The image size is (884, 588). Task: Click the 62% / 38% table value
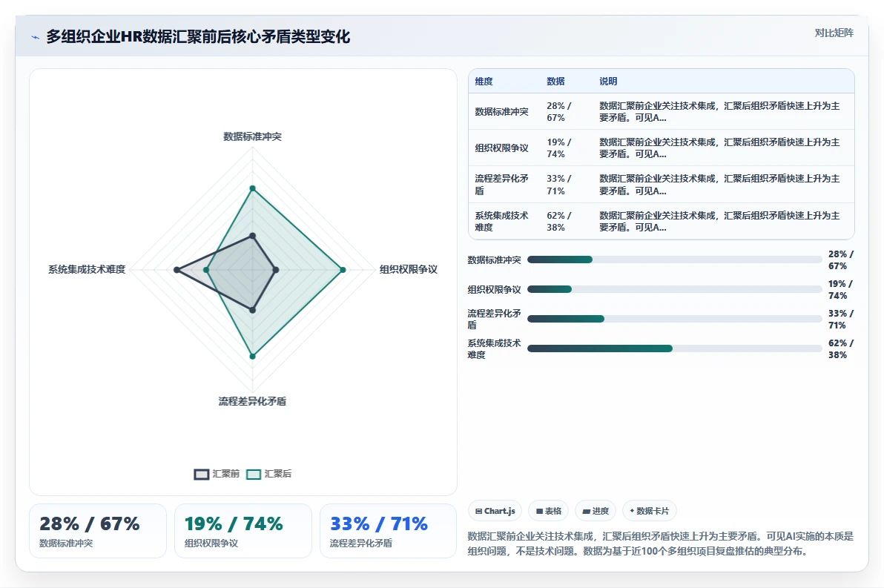tap(558, 221)
